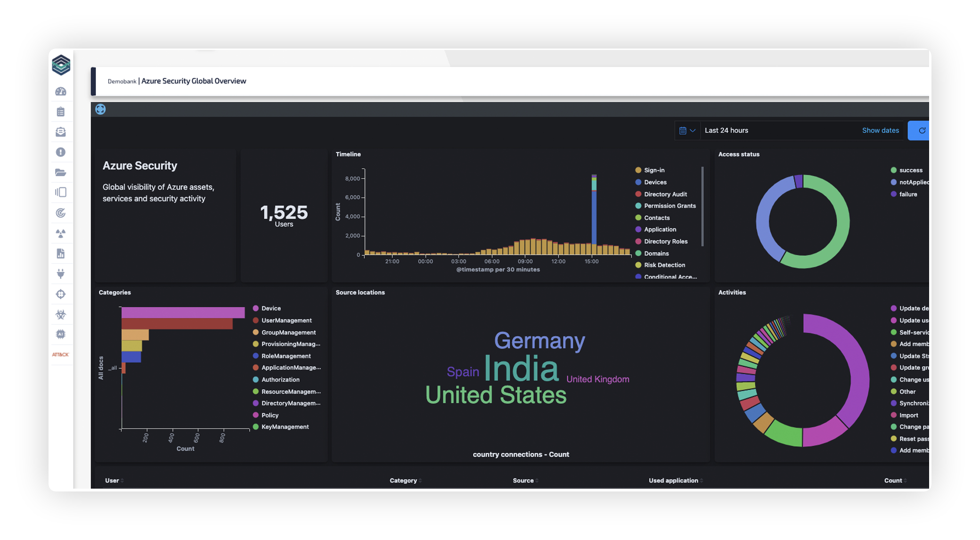980x540 pixels.
Task: Click the radiation hazard sidebar icon
Action: (61, 233)
